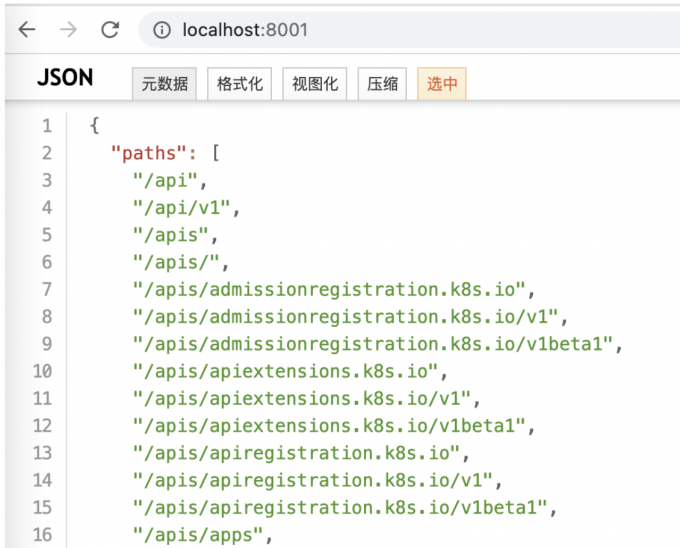
Task: Click the opening bracket after "paths"
Action: click(x=216, y=153)
